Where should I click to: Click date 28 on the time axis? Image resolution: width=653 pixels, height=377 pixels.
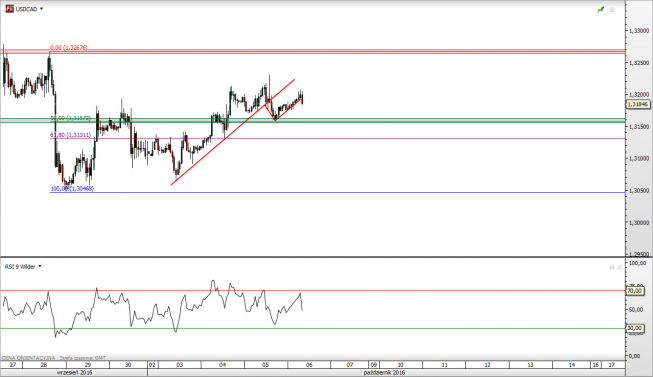pos(44,365)
